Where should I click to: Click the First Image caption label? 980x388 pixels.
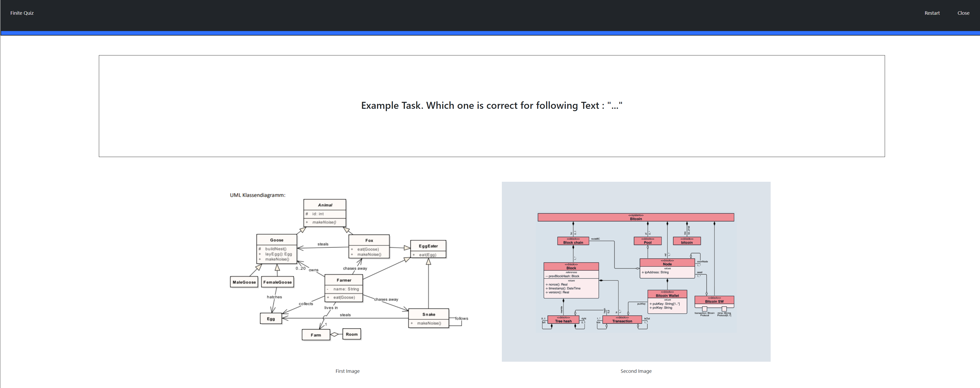[x=347, y=371]
